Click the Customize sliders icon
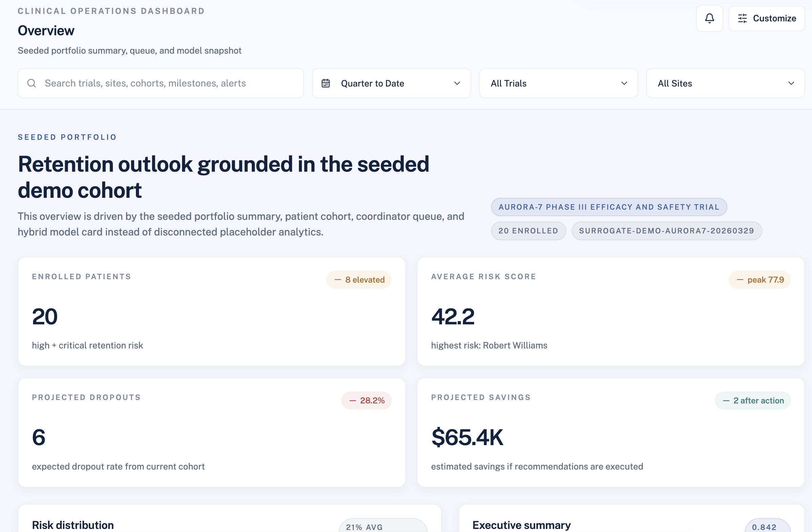 pos(742,18)
